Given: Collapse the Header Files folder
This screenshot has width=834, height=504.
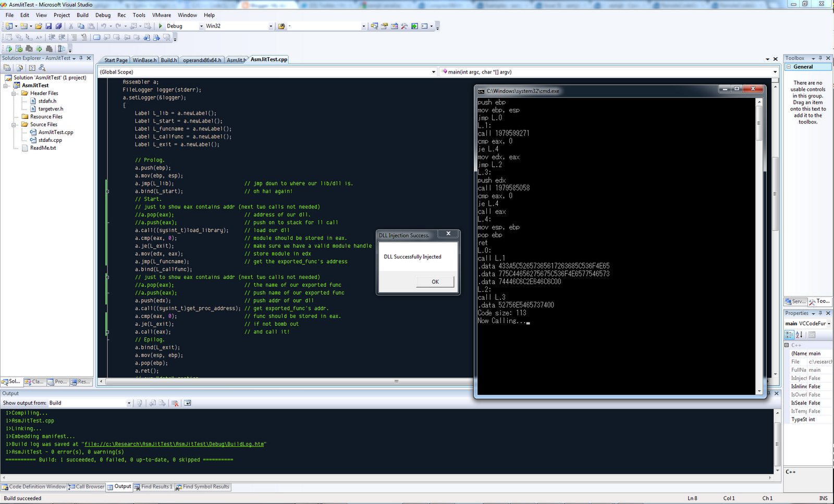Looking at the screenshot, I should point(15,93).
